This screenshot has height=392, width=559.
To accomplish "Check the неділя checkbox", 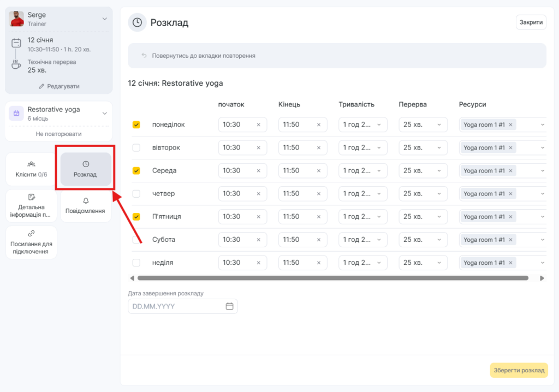I will 136,263.
